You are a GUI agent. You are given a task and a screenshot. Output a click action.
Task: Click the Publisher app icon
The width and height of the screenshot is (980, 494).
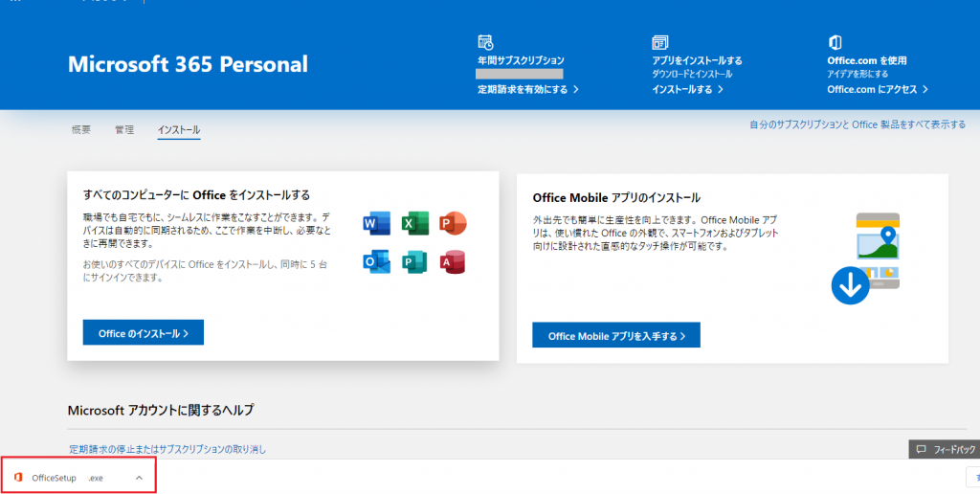click(415, 261)
